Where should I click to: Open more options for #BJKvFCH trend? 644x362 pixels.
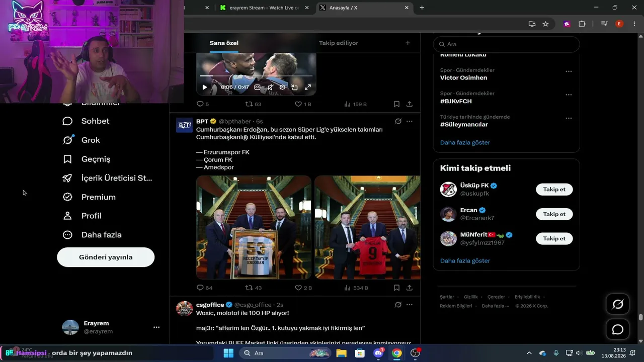click(569, 95)
